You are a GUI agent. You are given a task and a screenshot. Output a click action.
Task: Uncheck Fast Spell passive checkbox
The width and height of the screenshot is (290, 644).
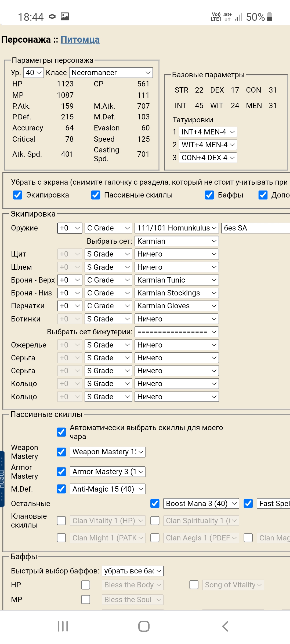(248, 503)
